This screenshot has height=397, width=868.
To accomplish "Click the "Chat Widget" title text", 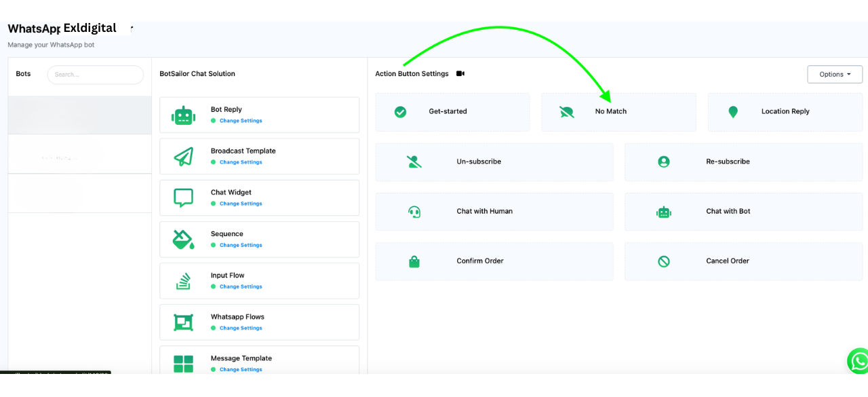I will [x=231, y=192].
